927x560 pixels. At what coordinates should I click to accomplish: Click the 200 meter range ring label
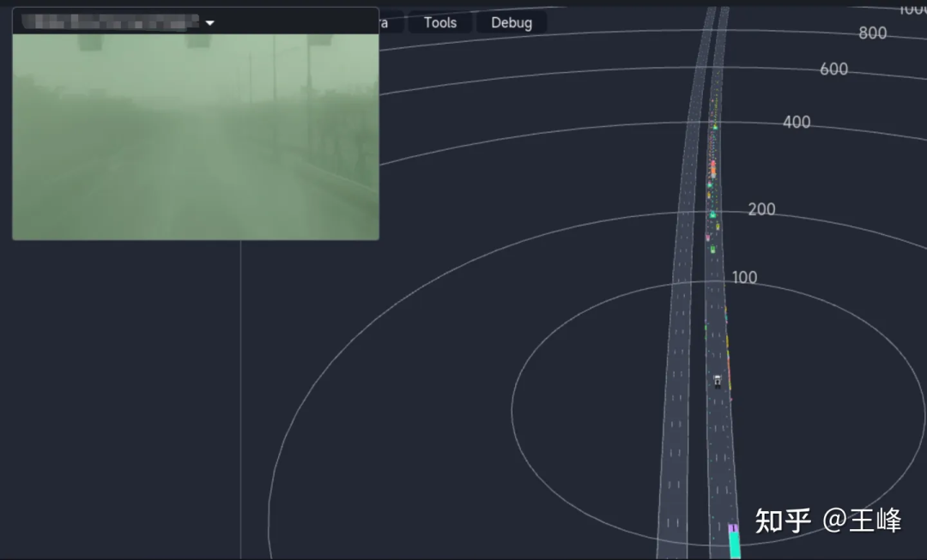(x=761, y=209)
